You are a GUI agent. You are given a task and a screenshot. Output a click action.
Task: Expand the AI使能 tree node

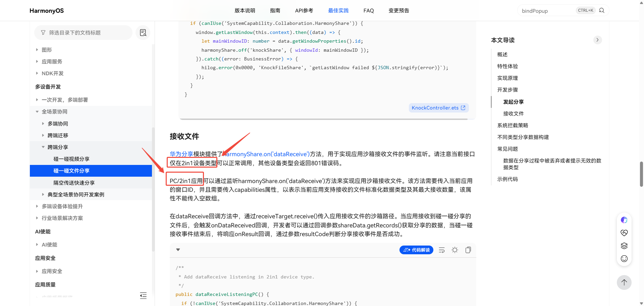(x=37, y=245)
